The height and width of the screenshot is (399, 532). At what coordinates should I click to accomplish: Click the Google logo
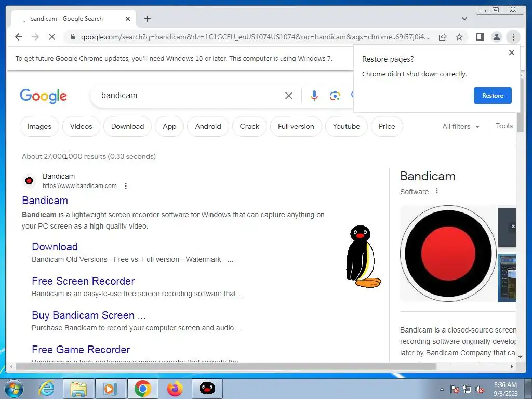coord(44,96)
